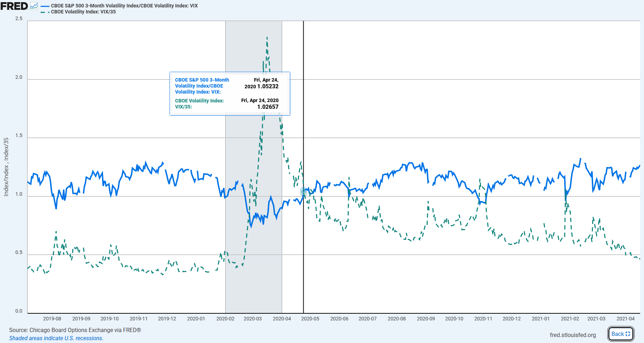Click the 2021-01 x-axis label
644x343 pixels.
pos(541,319)
